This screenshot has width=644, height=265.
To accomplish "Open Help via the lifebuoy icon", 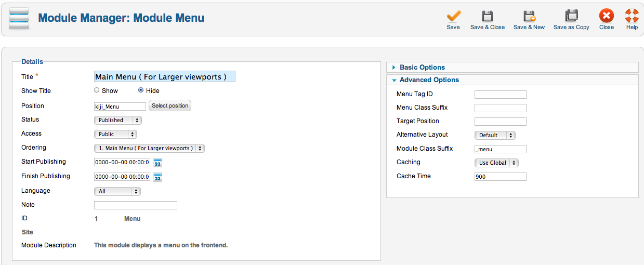I will (632, 16).
